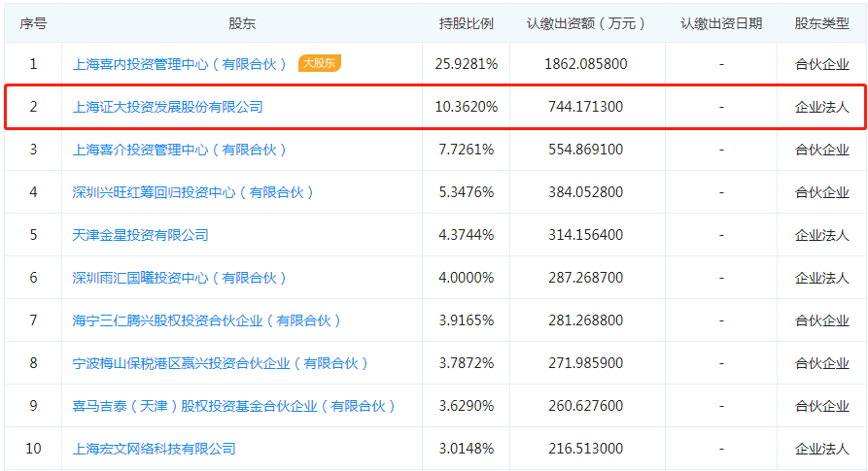The height and width of the screenshot is (471, 868).
Task: Open 宁波梅山保税港区嬴兴投资合伙企业 link
Action: pos(220,363)
